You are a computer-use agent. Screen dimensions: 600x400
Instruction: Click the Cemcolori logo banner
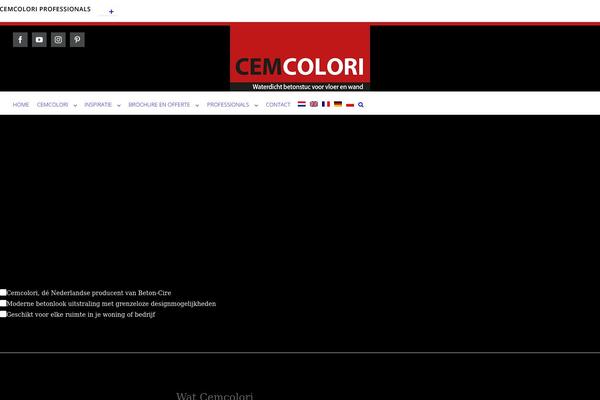tap(300, 57)
